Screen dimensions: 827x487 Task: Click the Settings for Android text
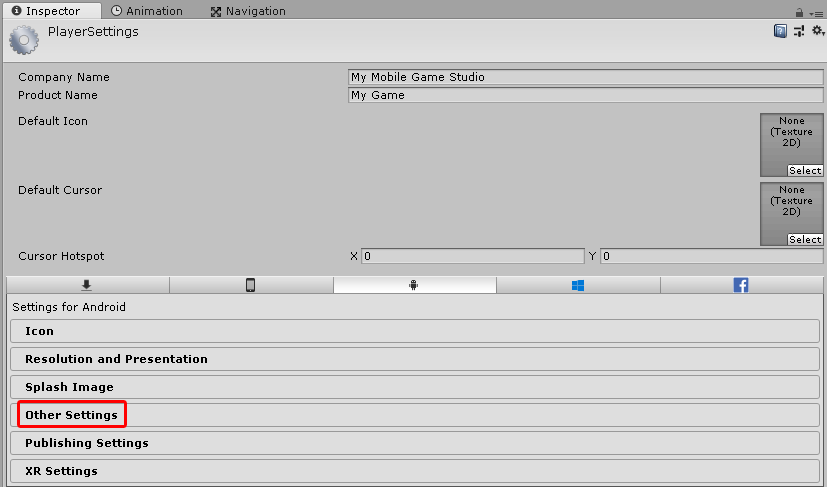tap(69, 307)
